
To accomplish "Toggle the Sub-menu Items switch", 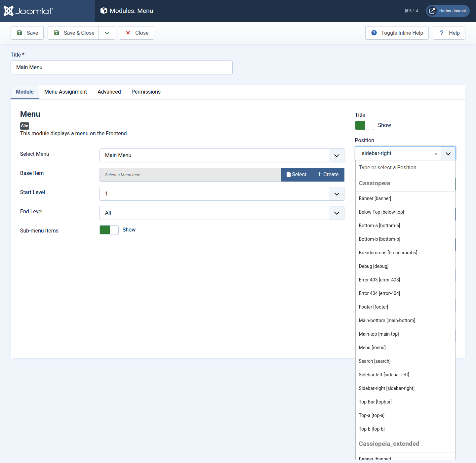I will point(109,230).
